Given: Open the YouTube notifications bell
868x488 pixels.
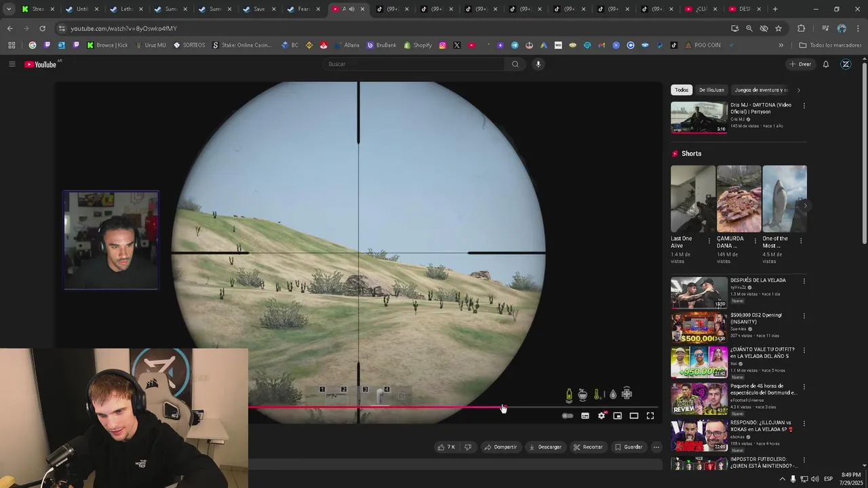Looking at the screenshot, I should click(826, 64).
